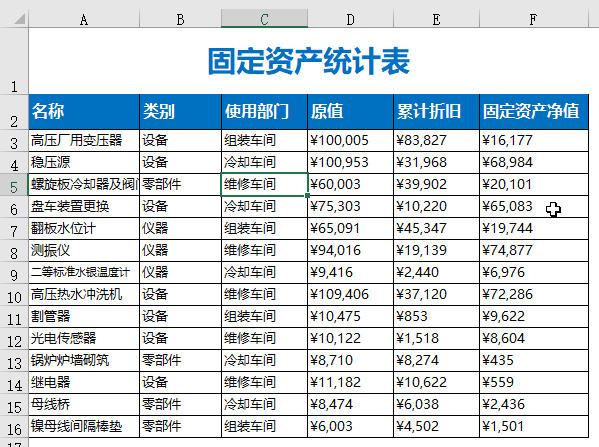Image resolution: width=599 pixels, height=447 pixels.
Task: Select column C header
Action: pos(264,19)
